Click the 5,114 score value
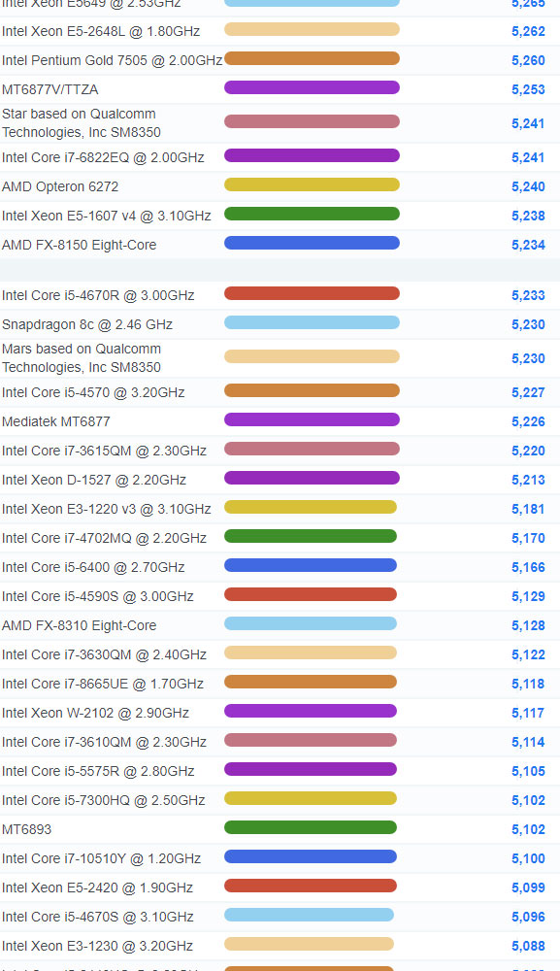The width and height of the screenshot is (560, 971). click(528, 743)
